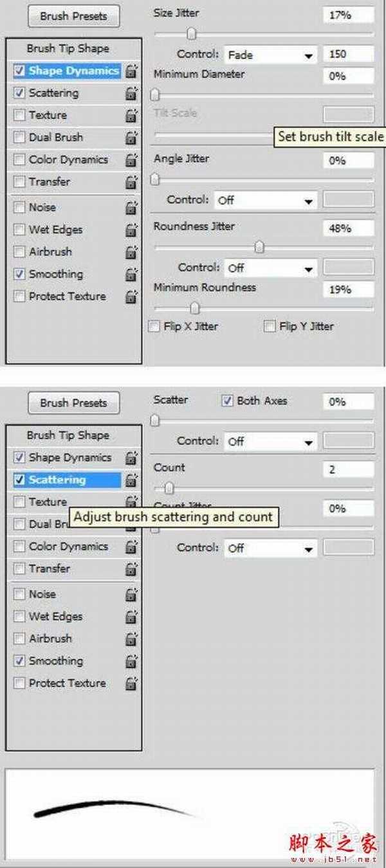Click the lock icon next to Texture in top panel
The height and width of the screenshot is (868, 386).
click(132, 116)
